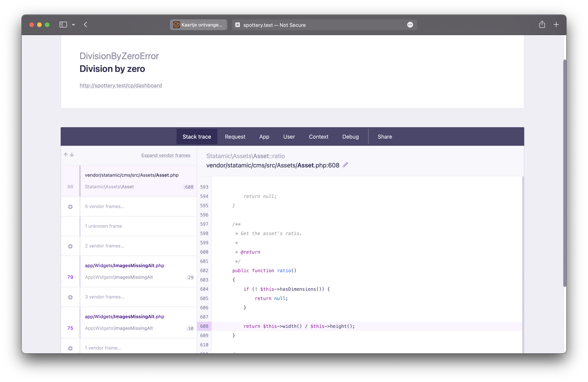Expand the 5 vendor frames group

coord(71,207)
